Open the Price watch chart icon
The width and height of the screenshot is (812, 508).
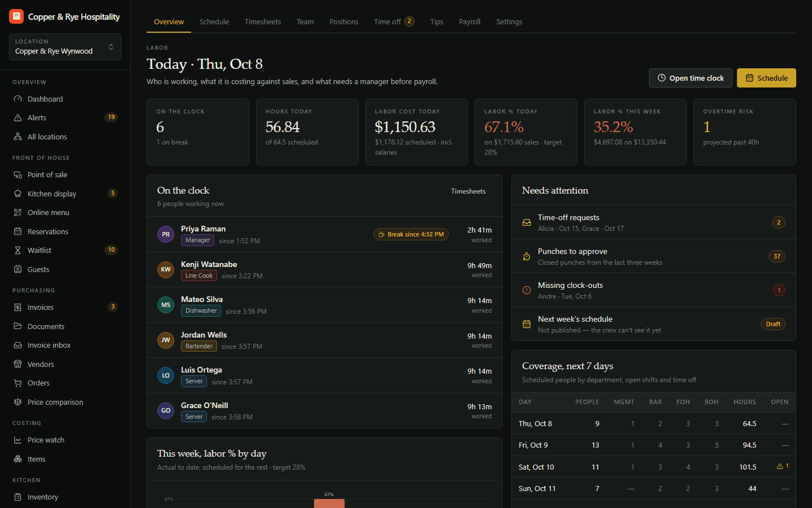[x=17, y=440]
